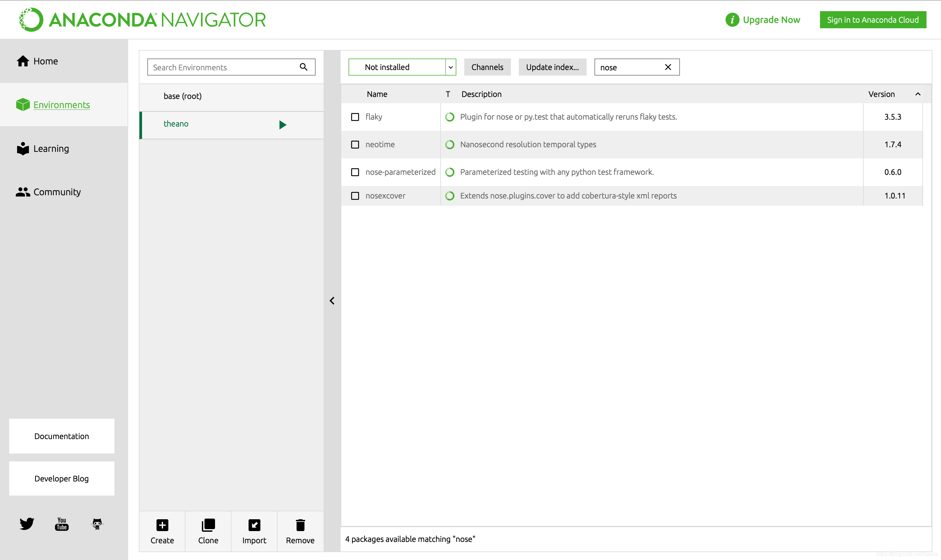The width and height of the screenshot is (941, 560).
Task: Open the Not installed filter dropdown
Action: point(402,67)
